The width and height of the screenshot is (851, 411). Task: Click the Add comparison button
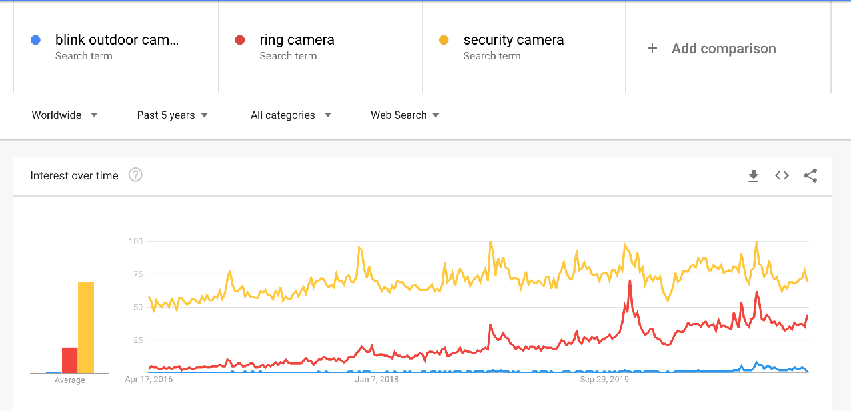pyautogui.click(x=723, y=48)
